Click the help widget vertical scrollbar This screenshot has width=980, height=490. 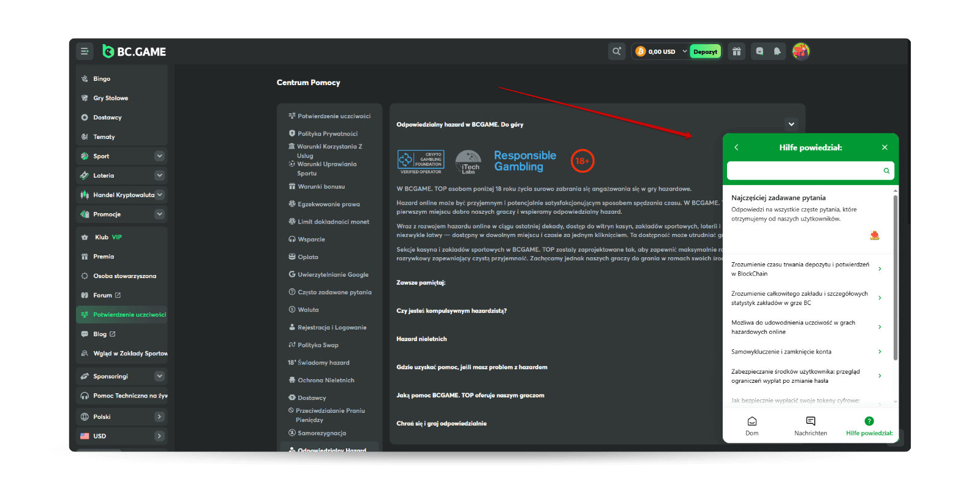(x=895, y=277)
